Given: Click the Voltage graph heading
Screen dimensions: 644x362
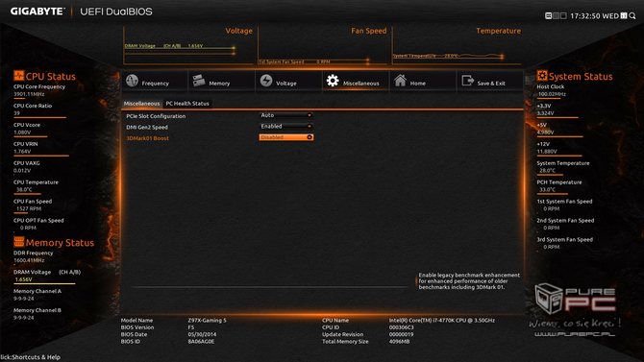Looking at the screenshot, I should 239,31.
